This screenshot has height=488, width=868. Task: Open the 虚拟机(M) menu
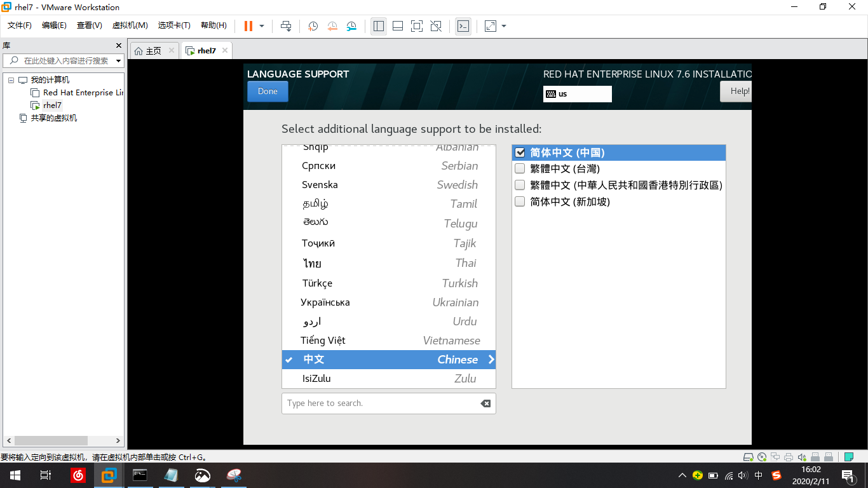(x=130, y=25)
